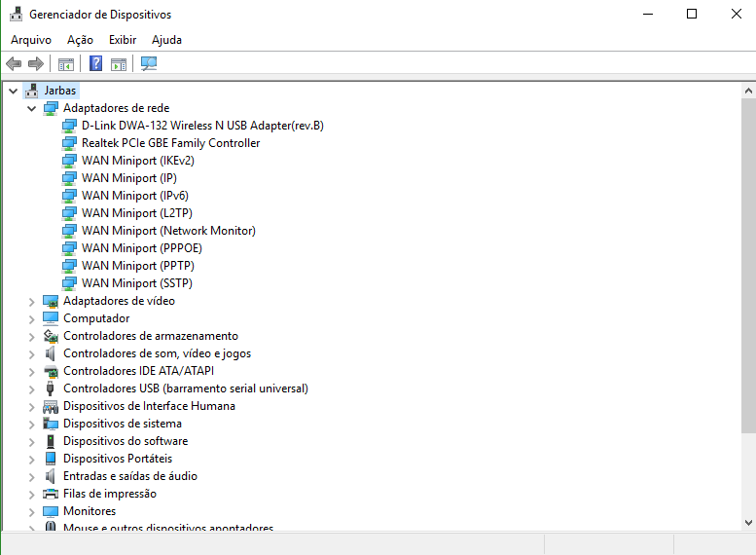The image size is (756, 555).
Task: Open the Exibir menu
Action: 123,40
